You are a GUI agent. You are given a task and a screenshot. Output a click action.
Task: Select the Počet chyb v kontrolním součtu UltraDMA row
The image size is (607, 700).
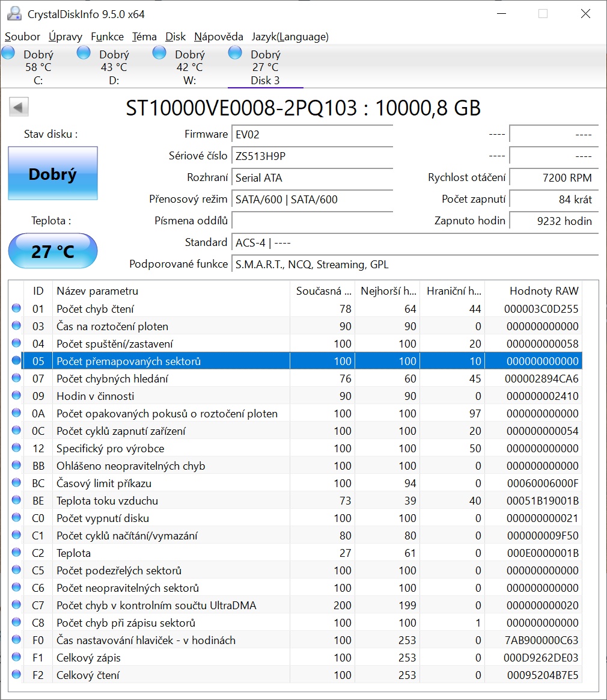(x=296, y=605)
